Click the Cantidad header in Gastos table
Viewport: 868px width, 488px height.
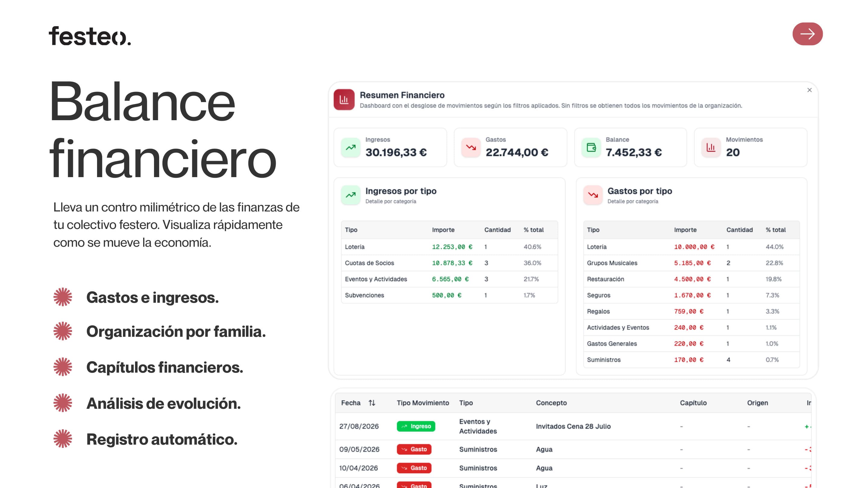(x=739, y=230)
